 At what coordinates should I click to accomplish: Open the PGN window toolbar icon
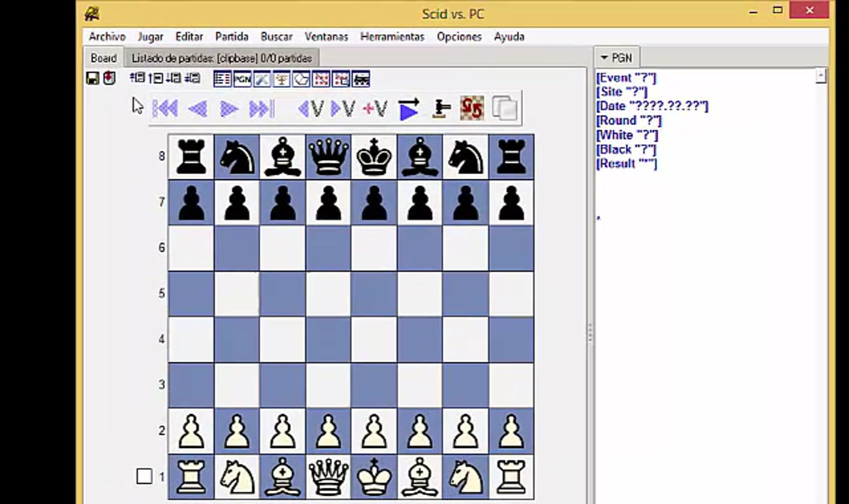tap(242, 79)
